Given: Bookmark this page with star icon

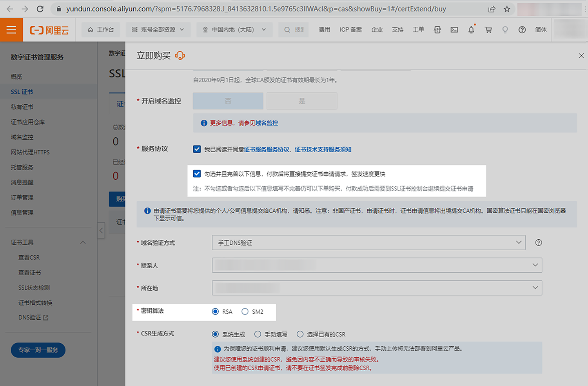Looking at the screenshot, I should point(507,9).
